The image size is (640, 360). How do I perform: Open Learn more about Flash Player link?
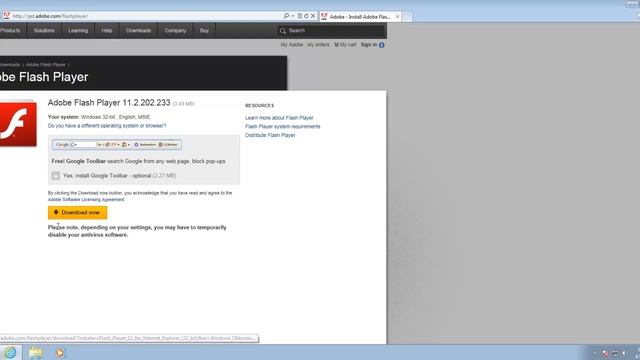(x=279, y=118)
